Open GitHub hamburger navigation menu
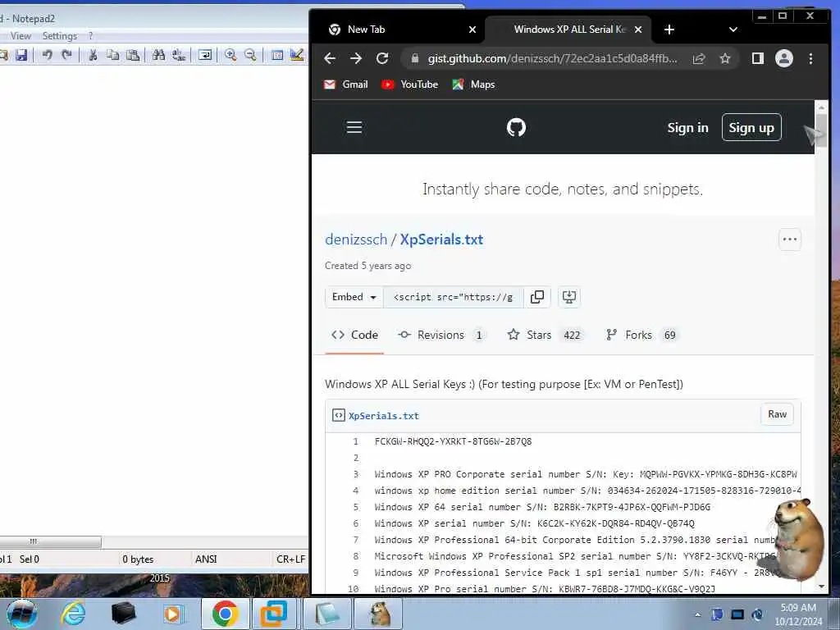 click(354, 127)
